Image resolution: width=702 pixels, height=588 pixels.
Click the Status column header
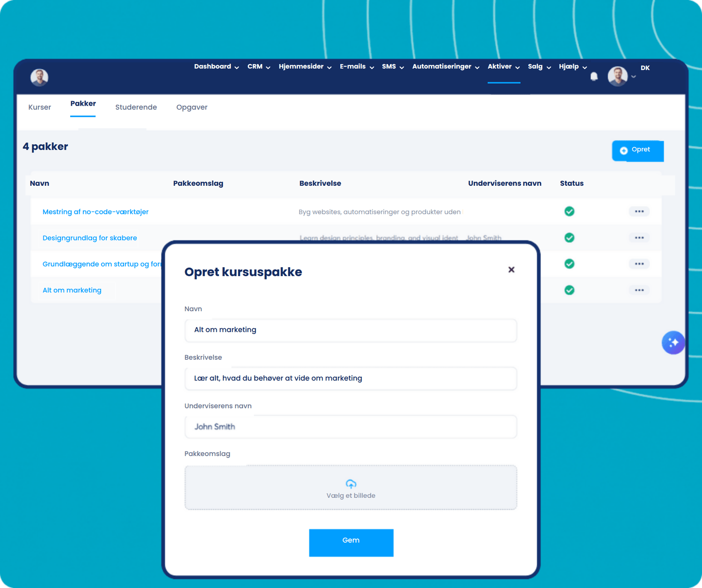571,183
